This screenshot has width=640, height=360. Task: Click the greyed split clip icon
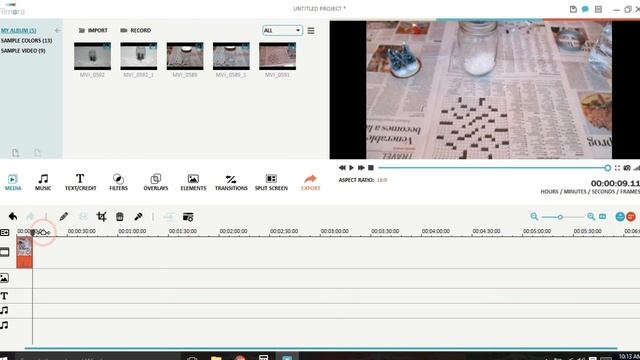(83, 216)
